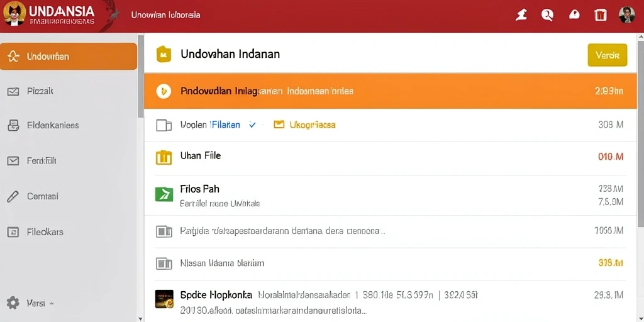Screen dimensions: 644x322
Task: Open the user profile avatar
Action: 627,15
